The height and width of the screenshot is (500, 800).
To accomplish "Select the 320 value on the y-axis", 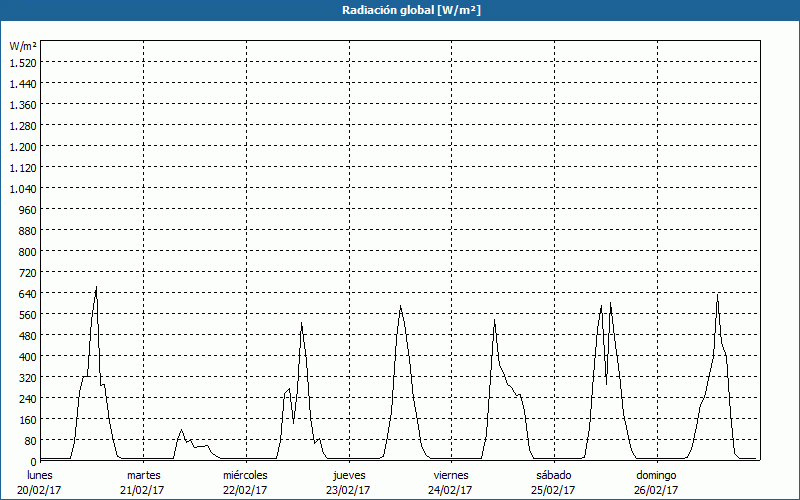I will (26, 378).
